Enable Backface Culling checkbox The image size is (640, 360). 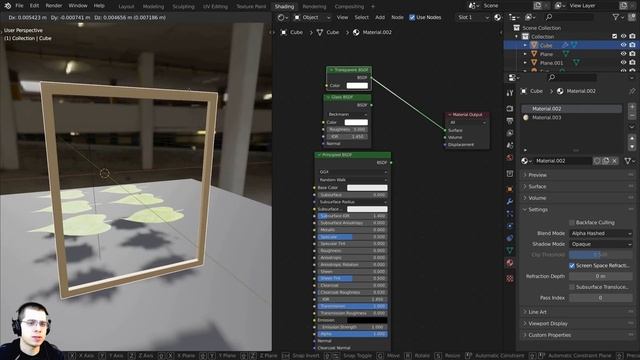click(x=572, y=222)
